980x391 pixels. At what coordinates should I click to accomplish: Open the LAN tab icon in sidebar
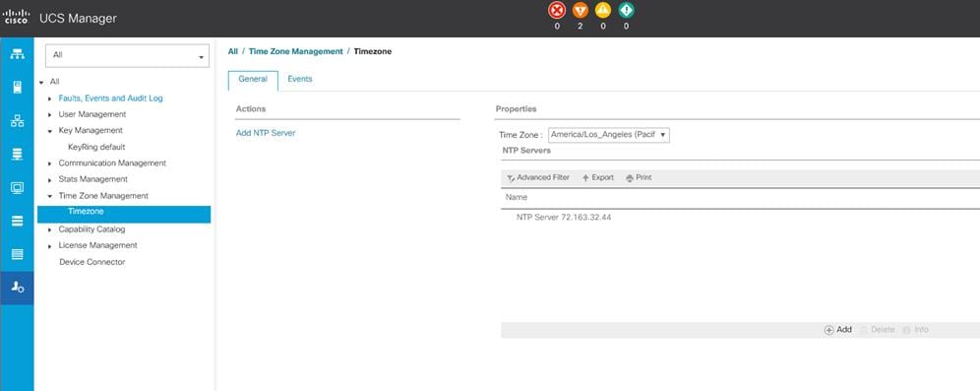point(17,121)
